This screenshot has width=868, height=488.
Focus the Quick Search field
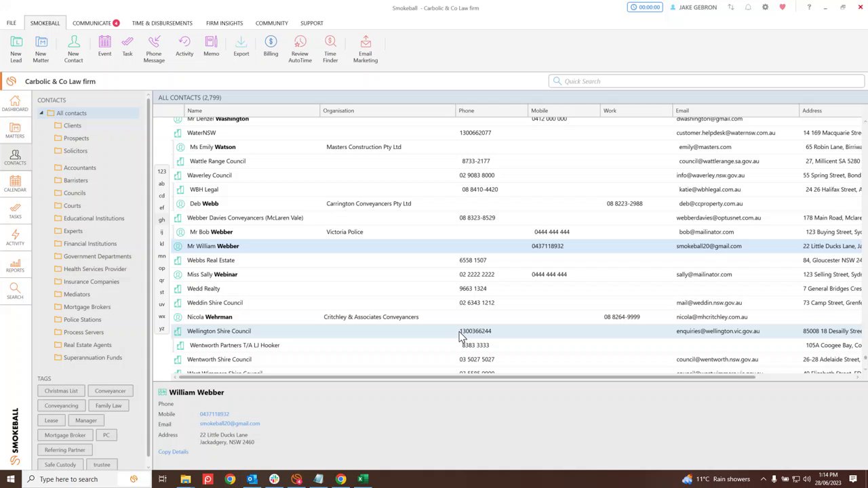[706, 81]
